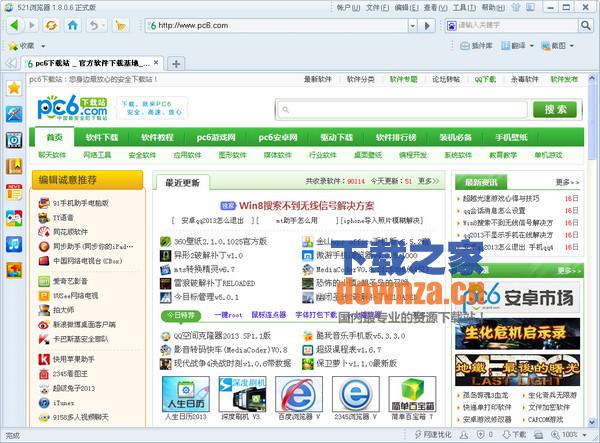600x443 pixels.
Task: Expand the undo-close history dropdown arrow
Action: click(104, 26)
